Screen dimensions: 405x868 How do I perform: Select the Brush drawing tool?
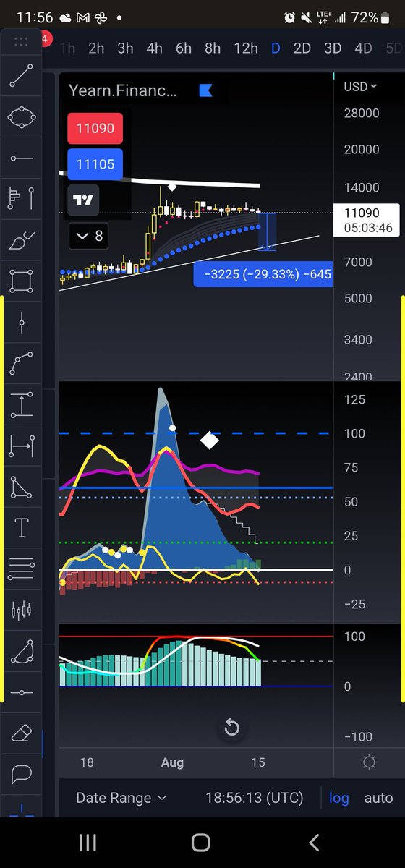(22, 239)
